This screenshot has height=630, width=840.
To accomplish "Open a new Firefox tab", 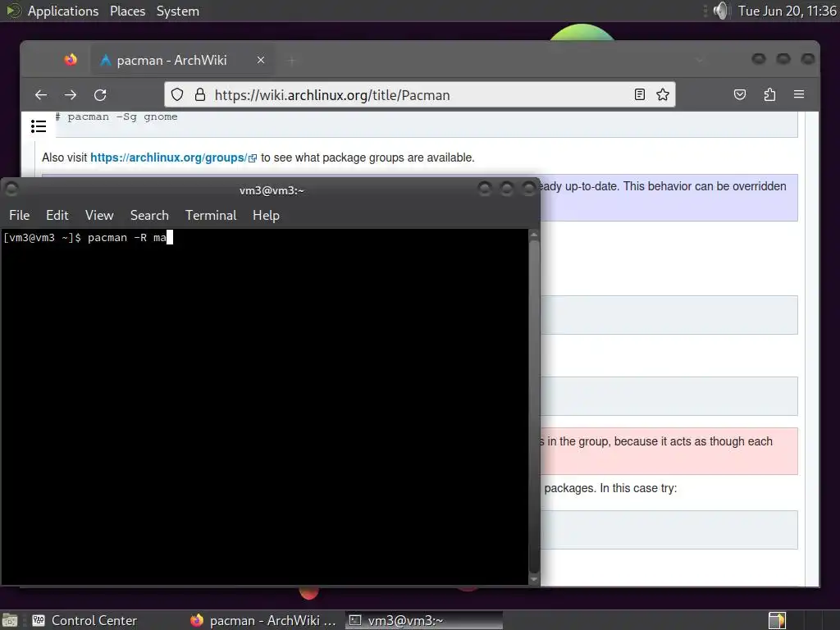I will pyautogui.click(x=291, y=61).
